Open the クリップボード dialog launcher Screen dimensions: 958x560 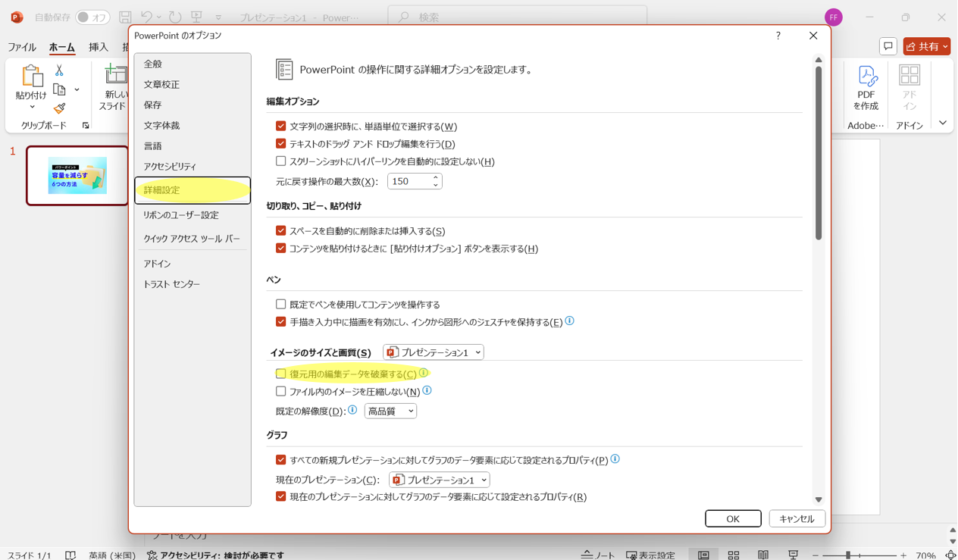coord(86,126)
